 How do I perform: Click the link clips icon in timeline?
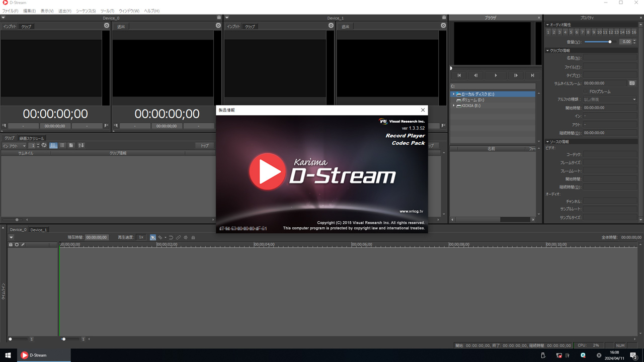(178, 237)
